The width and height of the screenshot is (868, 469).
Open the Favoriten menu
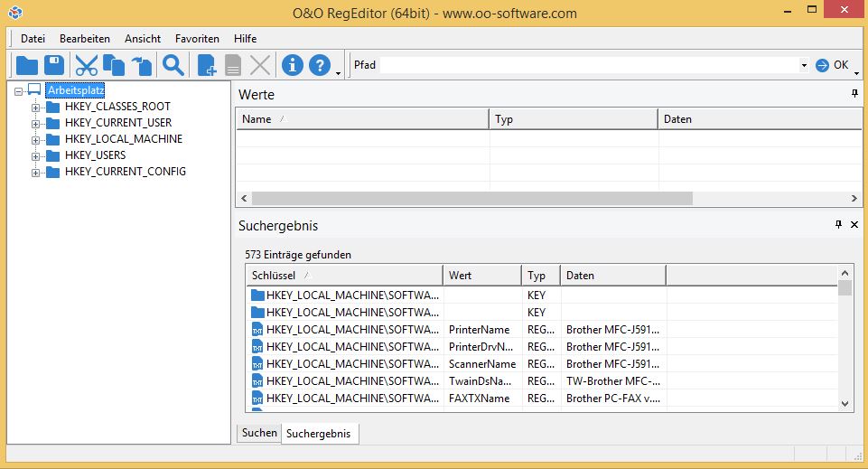[197, 39]
